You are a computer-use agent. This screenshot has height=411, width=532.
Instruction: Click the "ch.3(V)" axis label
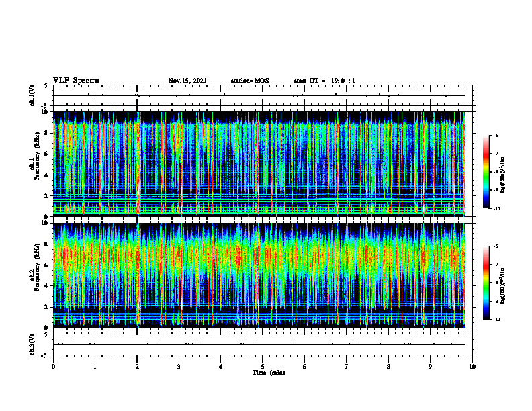tap(32, 345)
